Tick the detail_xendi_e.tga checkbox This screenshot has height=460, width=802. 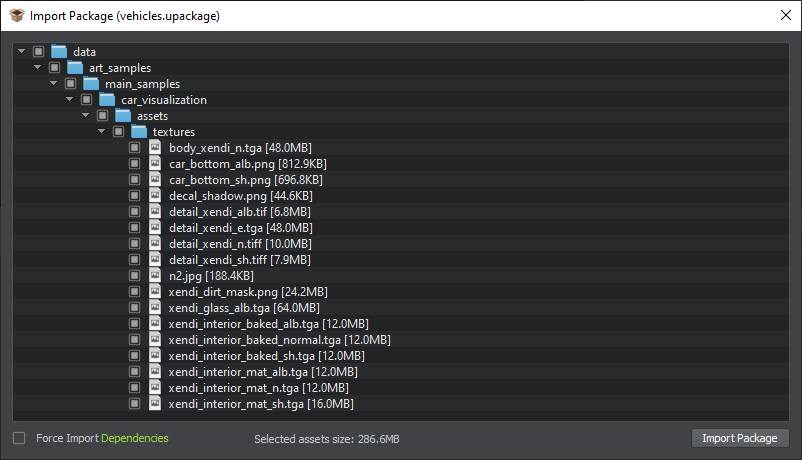(x=135, y=228)
